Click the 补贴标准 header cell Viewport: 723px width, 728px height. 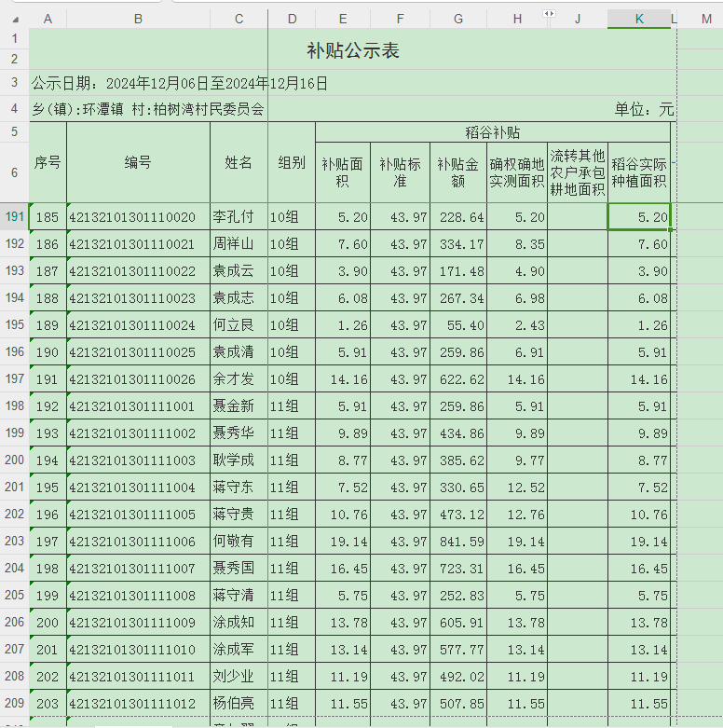tap(401, 172)
